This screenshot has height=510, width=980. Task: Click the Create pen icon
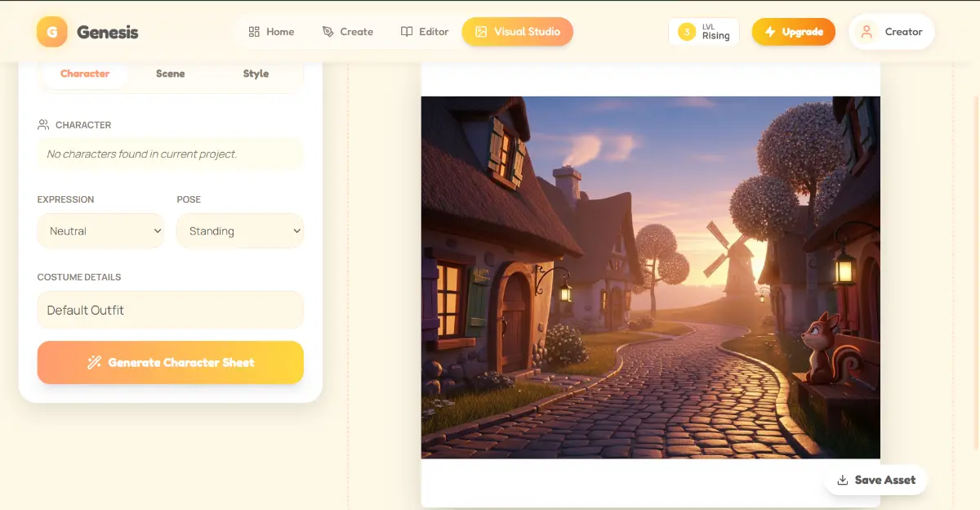click(x=328, y=32)
